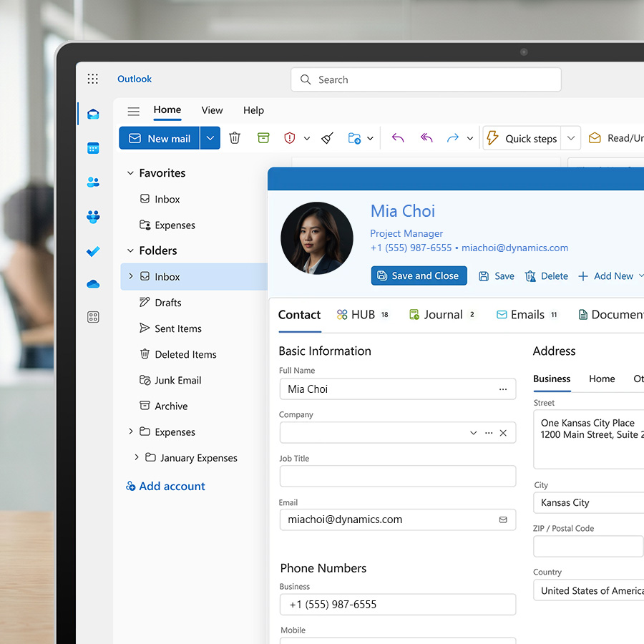Image resolution: width=644 pixels, height=644 pixels.
Task: Click the Search box
Action: click(426, 79)
